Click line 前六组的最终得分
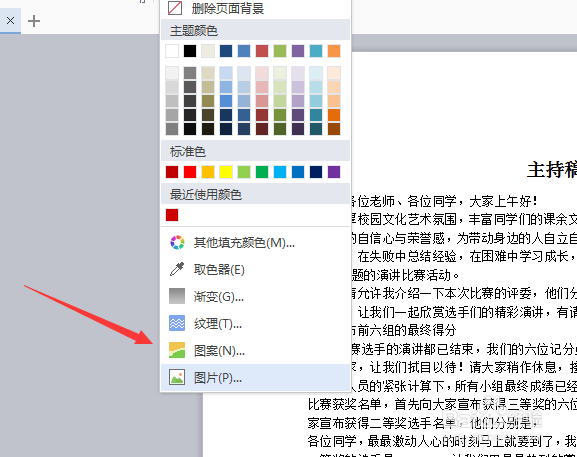Viewport: 577px width, 457px height. (404, 330)
